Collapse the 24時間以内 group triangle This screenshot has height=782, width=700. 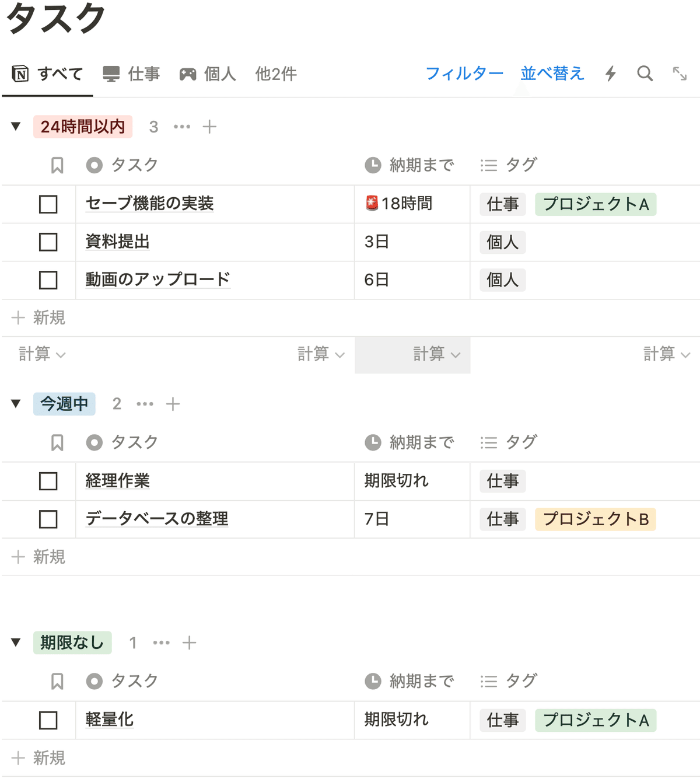[x=16, y=126]
